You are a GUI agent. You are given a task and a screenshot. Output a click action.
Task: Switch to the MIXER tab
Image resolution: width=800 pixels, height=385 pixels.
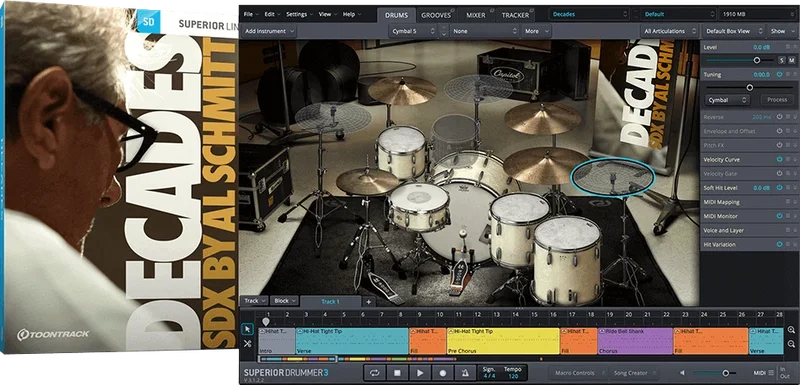476,15
